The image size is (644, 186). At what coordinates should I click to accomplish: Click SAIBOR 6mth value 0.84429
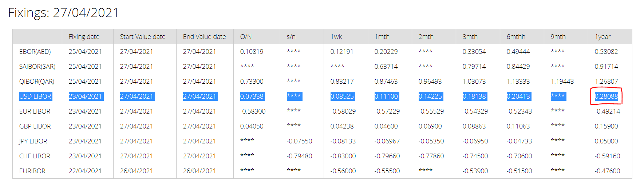tap(518, 67)
